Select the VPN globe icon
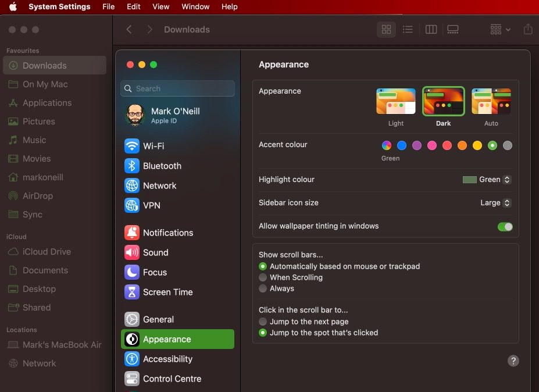The width and height of the screenshot is (539, 392). click(x=132, y=205)
